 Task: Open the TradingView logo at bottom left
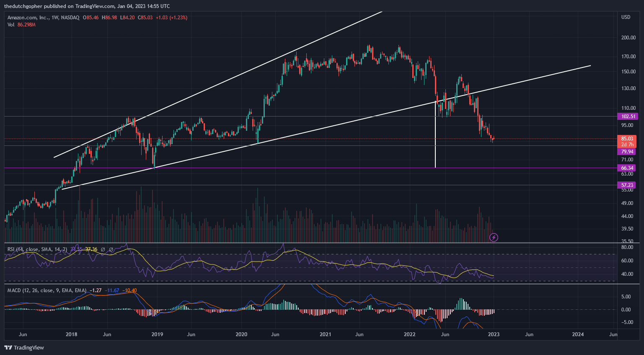click(x=24, y=347)
